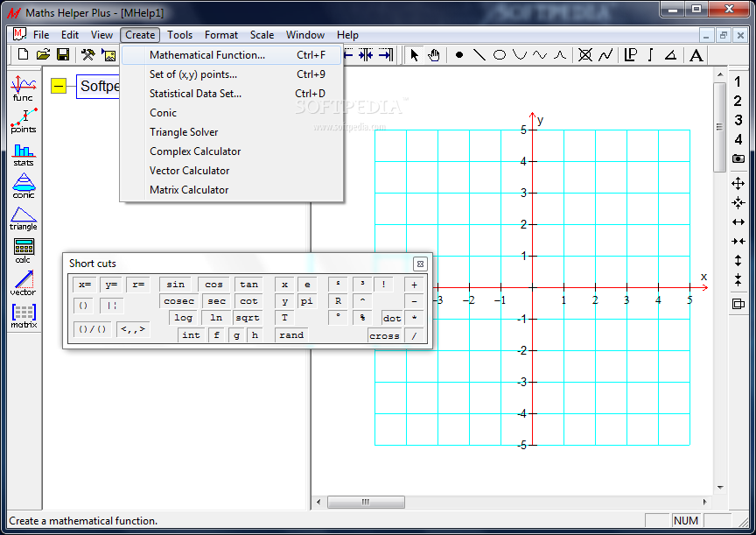Insert sin from Short cuts panel
Viewport: 756px width, 535px height.
point(176,285)
